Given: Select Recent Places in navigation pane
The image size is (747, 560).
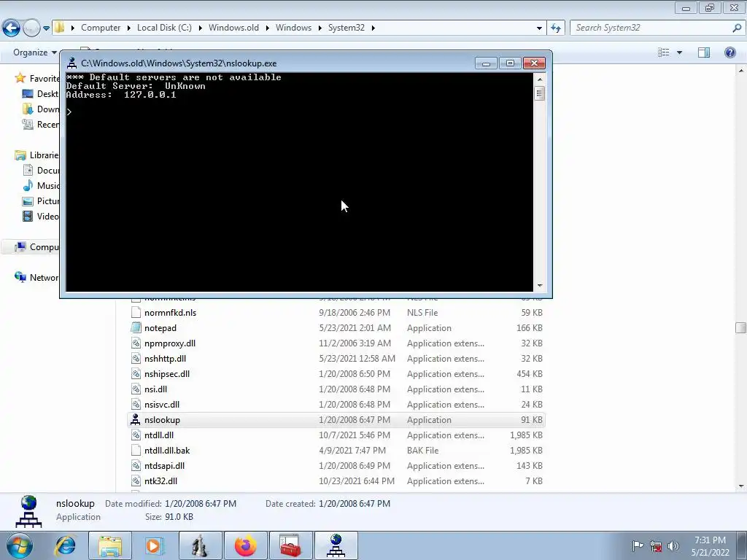Looking at the screenshot, I should tap(41, 124).
